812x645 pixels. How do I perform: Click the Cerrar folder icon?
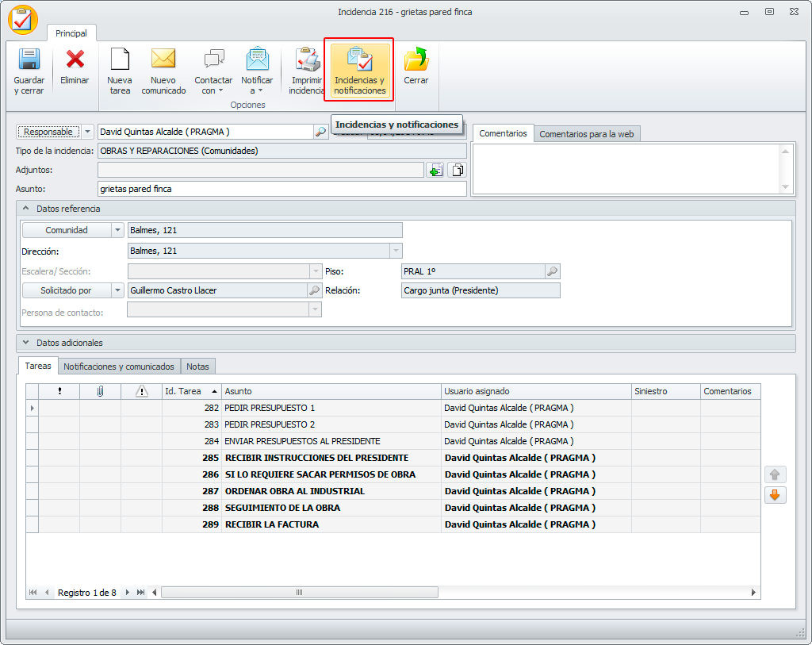pos(416,60)
